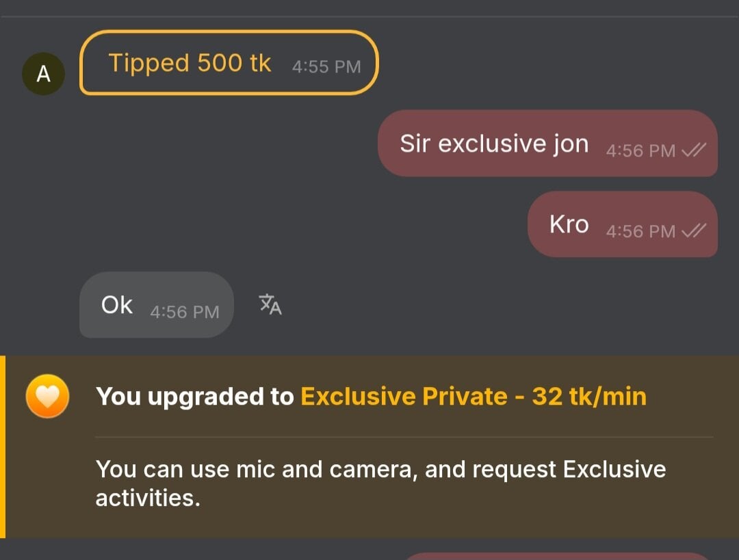Click the 4:55 PM tip timestamp
Image resolution: width=739 pixels, height=560 pixels.
326,67
